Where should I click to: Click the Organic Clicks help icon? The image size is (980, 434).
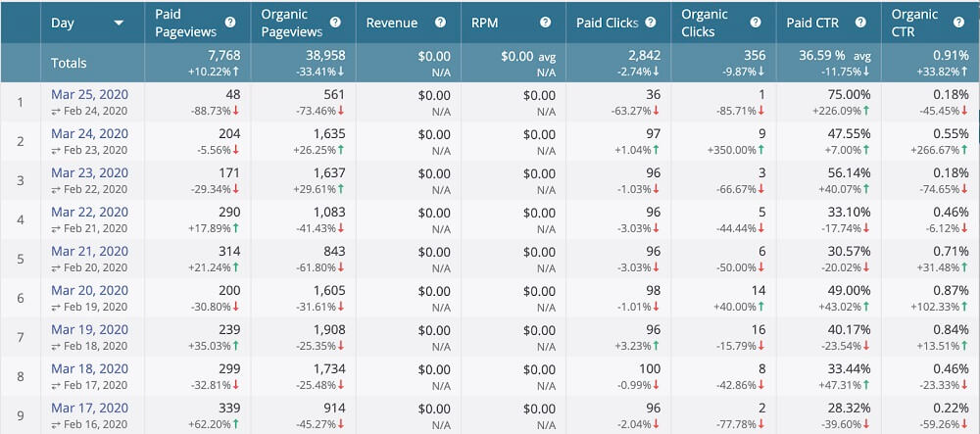pos(756,23)
